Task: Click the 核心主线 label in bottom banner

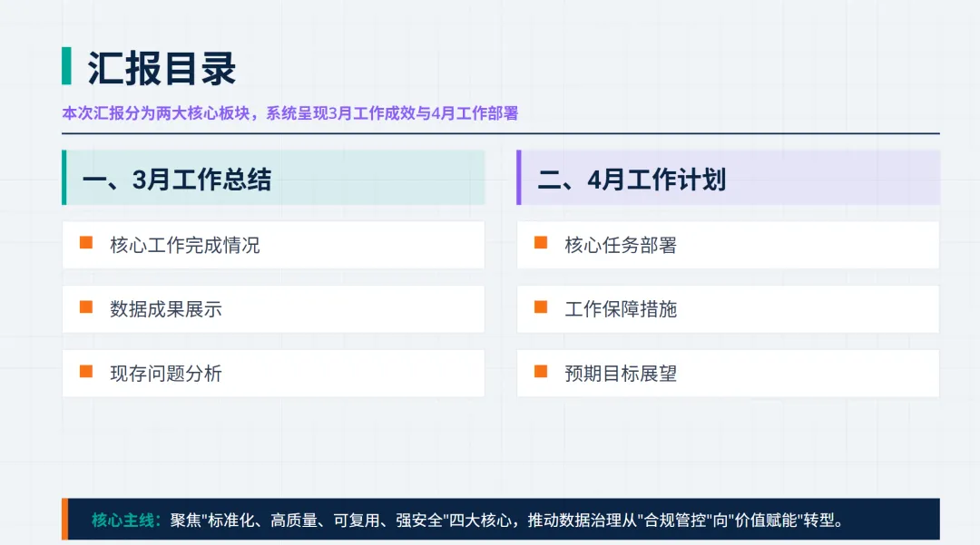Action: [126, 520]
